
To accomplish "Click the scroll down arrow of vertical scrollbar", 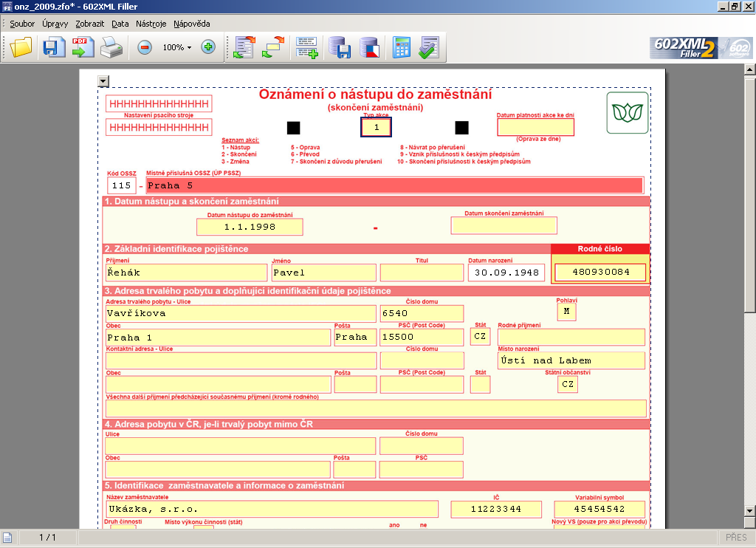I will tap(750, 511).
